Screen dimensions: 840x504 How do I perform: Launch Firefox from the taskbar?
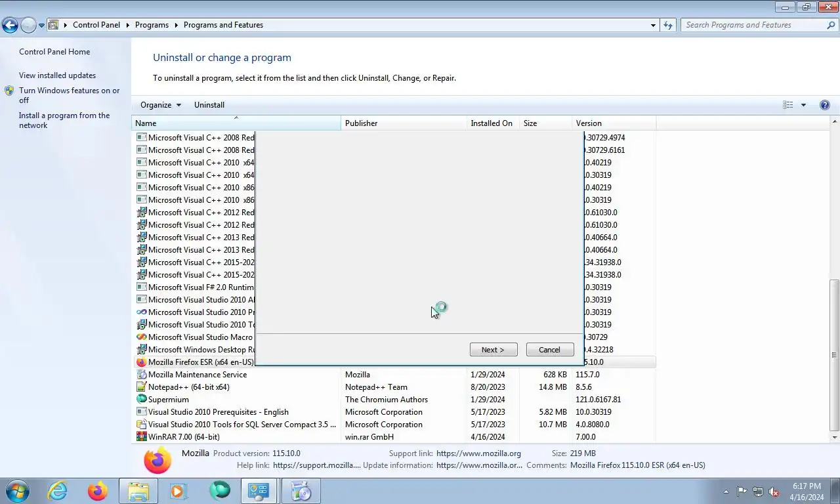[x=98, y=491]
